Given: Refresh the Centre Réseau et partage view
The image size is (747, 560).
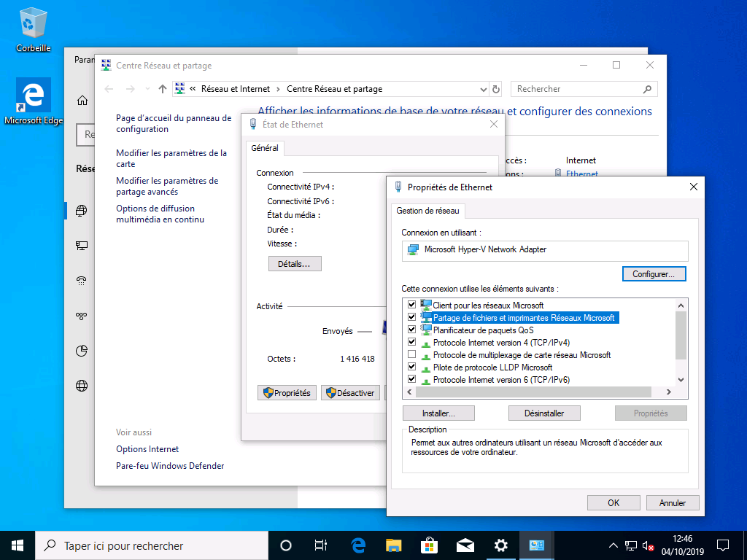Looking at the screenshot, I should pos(496,89).
